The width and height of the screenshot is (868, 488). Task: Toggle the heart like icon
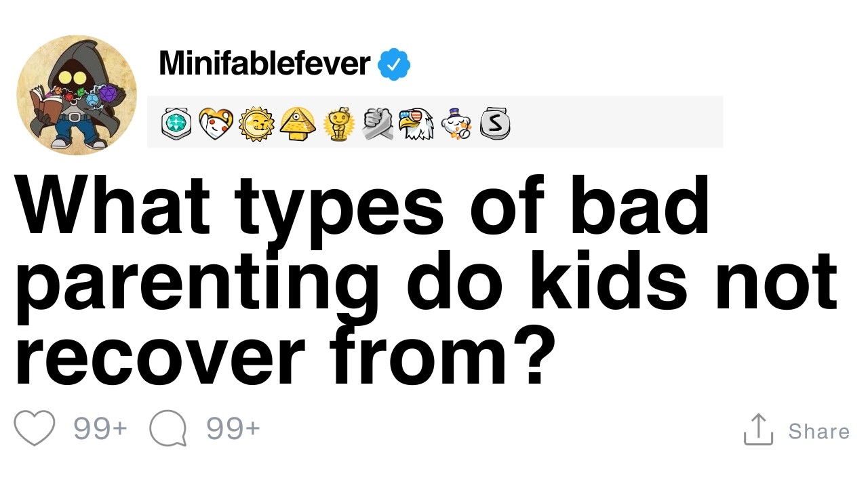click(34, 429)
